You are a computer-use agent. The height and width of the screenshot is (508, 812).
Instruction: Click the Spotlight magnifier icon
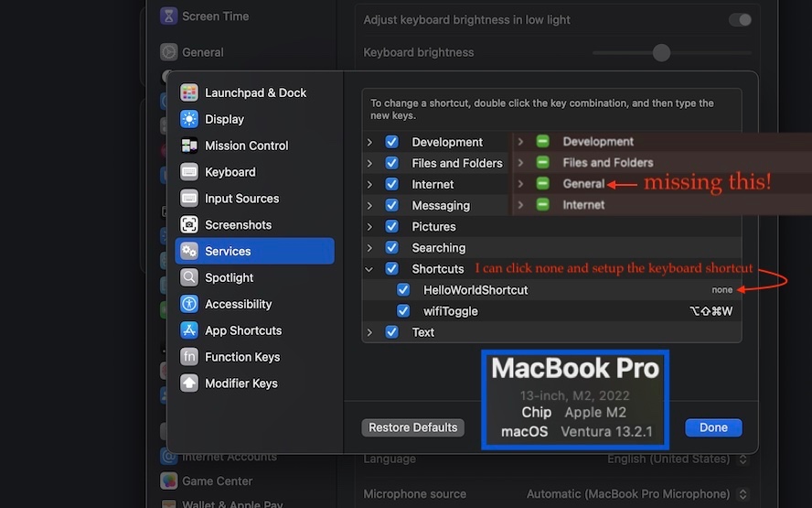point(189,278)
